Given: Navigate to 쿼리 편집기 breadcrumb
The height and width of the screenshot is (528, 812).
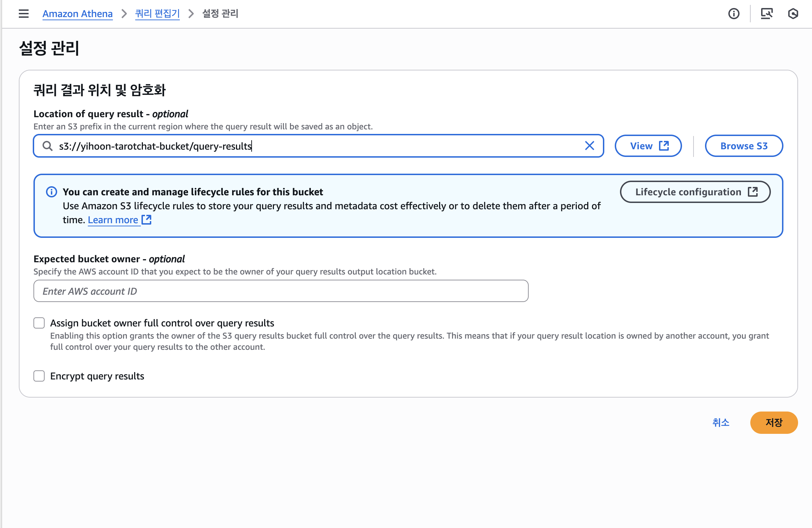Looking at the screenshot, I should pyautogui.click(x=157, y=14).
